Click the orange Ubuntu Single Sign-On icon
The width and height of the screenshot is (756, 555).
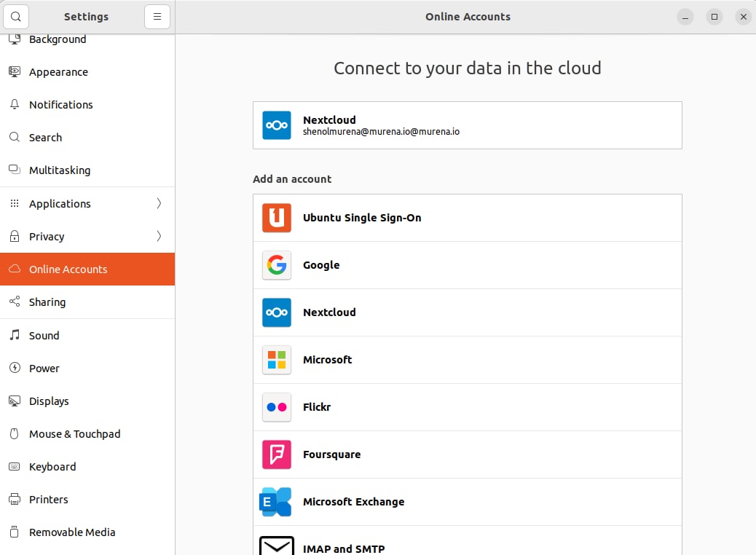pyautogui.click(x=277, y=218)
